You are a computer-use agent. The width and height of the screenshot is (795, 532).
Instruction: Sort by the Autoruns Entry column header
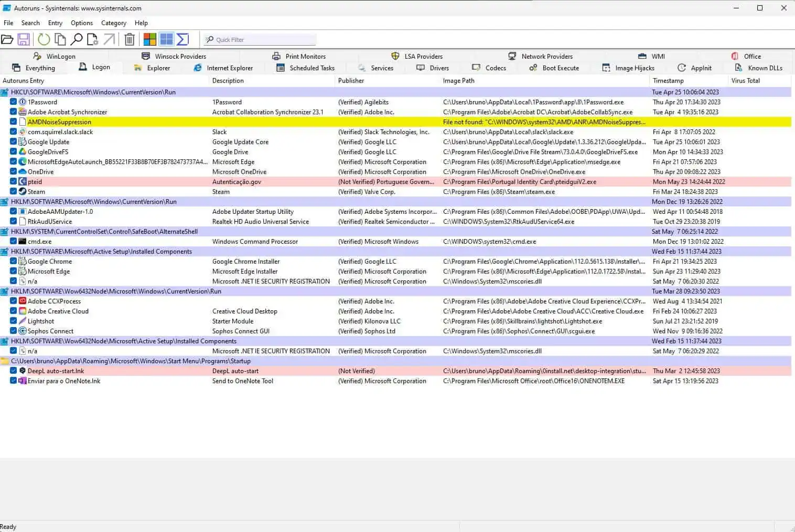[x=104, y=81]
